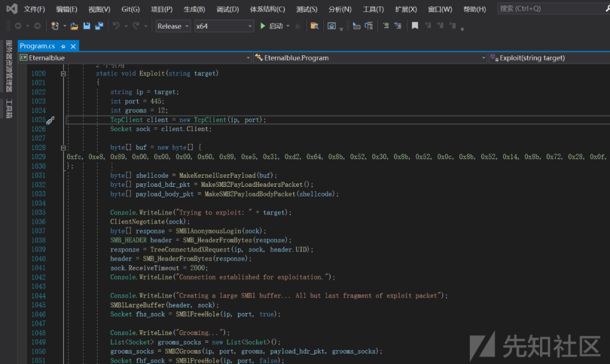
Task: Click "int grooms = 12;" on line 1024
Action: (x=139, y=111)
